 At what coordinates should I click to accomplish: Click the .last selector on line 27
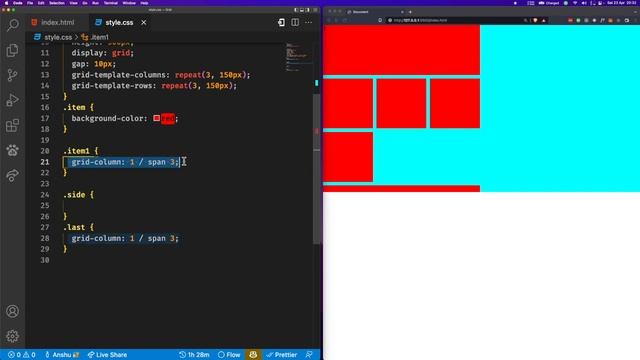pos(74,227)
